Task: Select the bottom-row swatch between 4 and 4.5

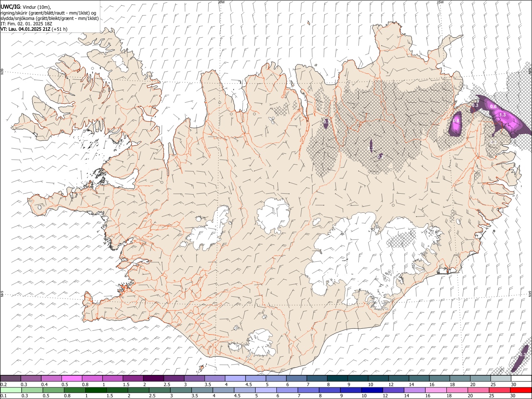Action: 223,390
